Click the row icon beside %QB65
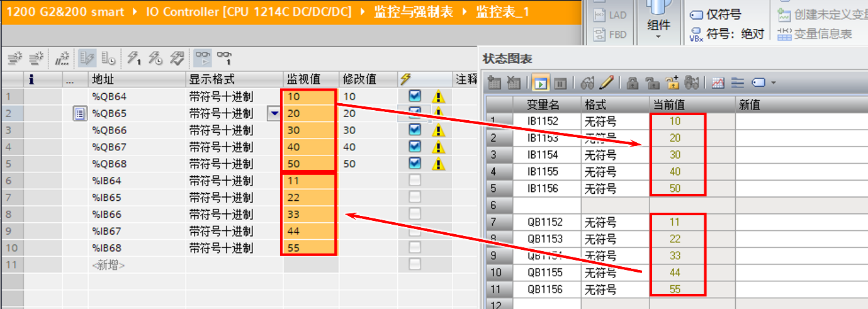Screen dimensions: 868x309 click(x=79, y=113)
